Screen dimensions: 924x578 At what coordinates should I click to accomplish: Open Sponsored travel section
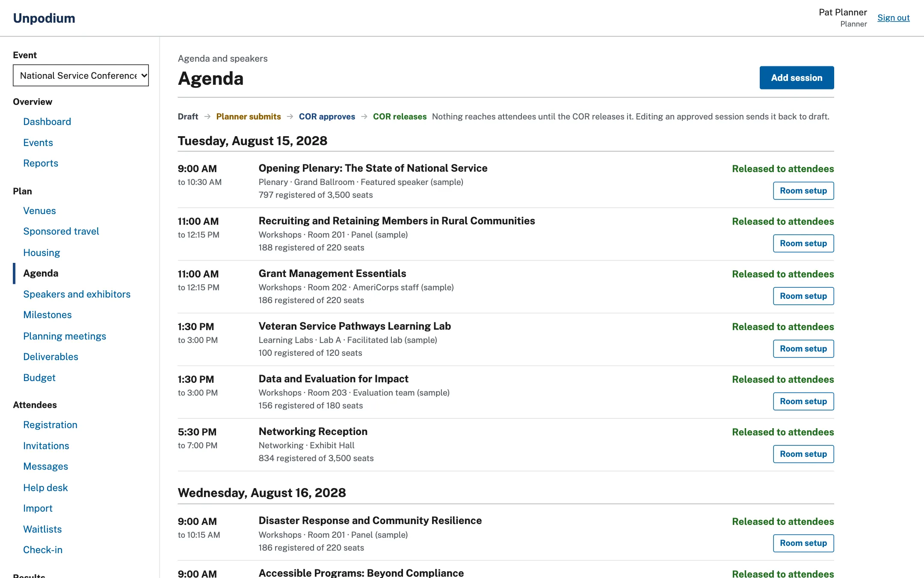(61, 231)
